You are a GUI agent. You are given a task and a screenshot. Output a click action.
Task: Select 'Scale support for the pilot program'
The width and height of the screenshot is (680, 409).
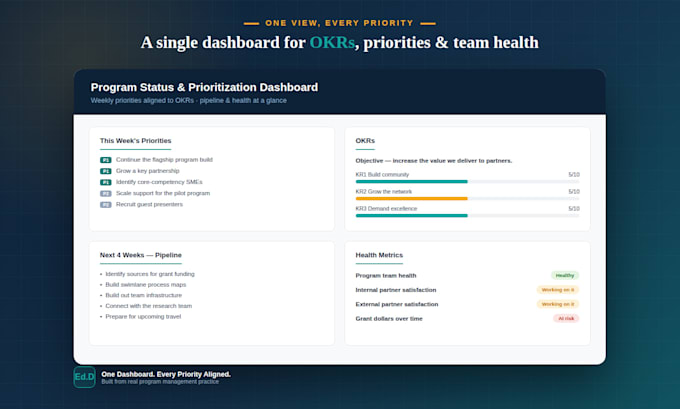click(163, 193)
